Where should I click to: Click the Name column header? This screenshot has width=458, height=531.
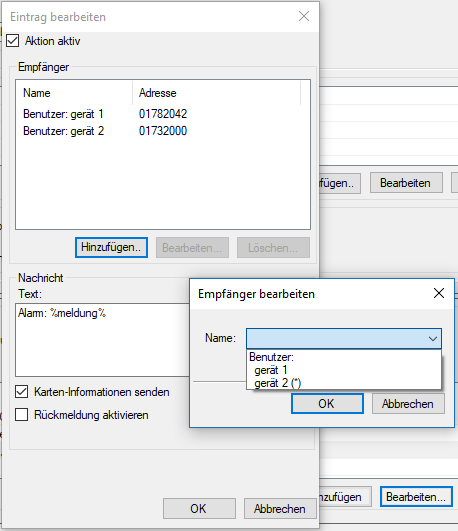[74, 93]
